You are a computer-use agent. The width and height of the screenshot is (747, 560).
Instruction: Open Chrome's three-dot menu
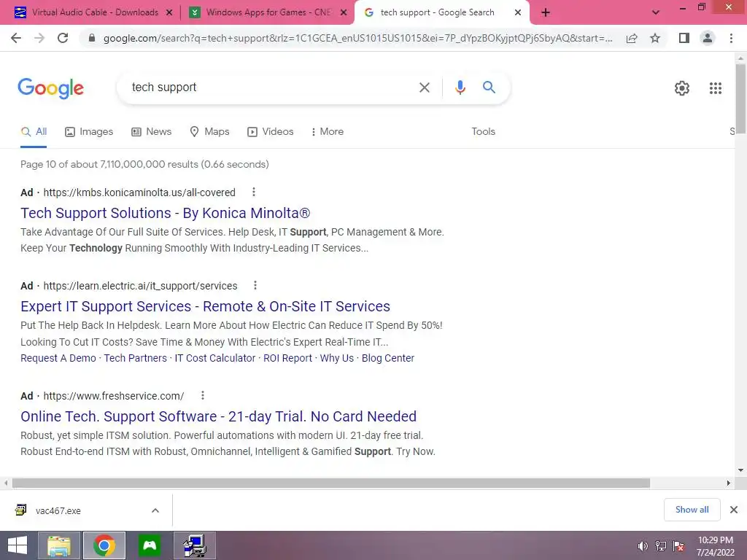click(x=731, y=38)
